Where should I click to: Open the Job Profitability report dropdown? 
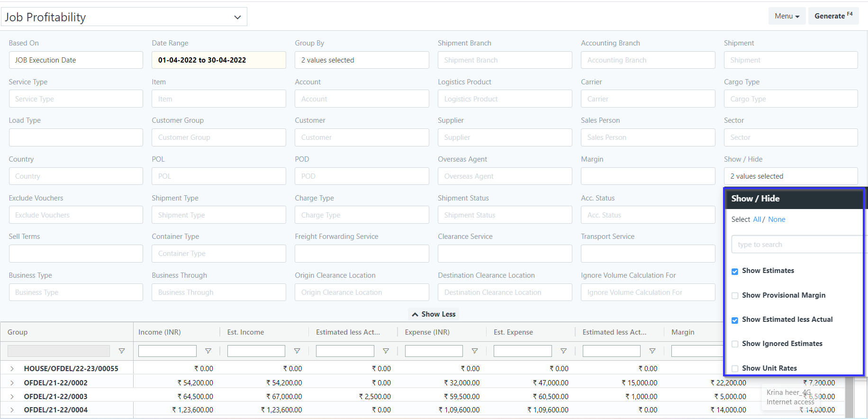click(x=124, y=17)
